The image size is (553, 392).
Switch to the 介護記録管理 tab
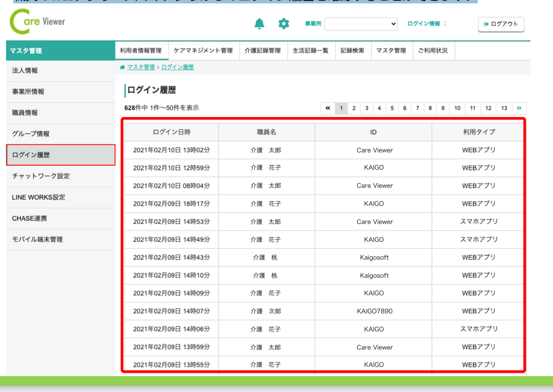pos(263,51)
